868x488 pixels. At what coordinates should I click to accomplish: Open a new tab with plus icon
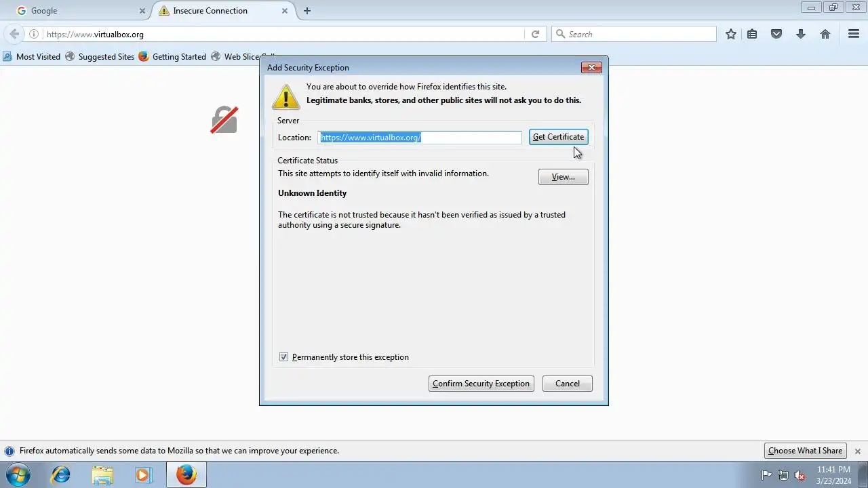pyautogui.click(x=307, y=11)
